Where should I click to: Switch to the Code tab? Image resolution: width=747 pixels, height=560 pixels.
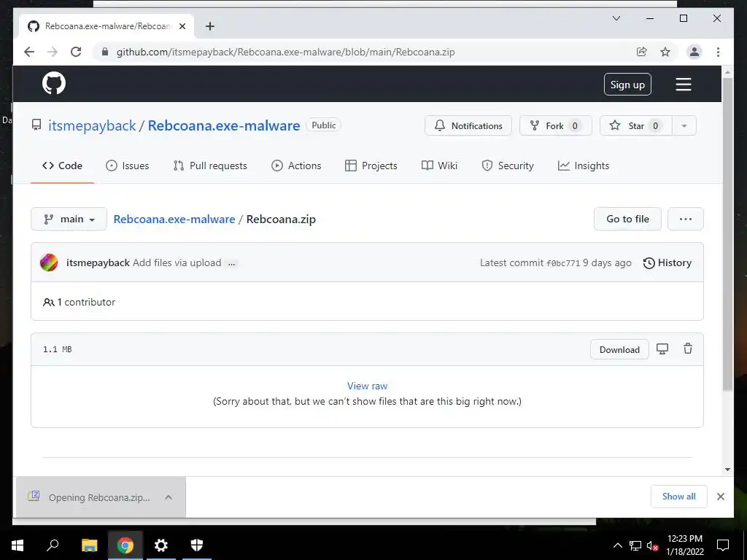(x=63, y=166)
